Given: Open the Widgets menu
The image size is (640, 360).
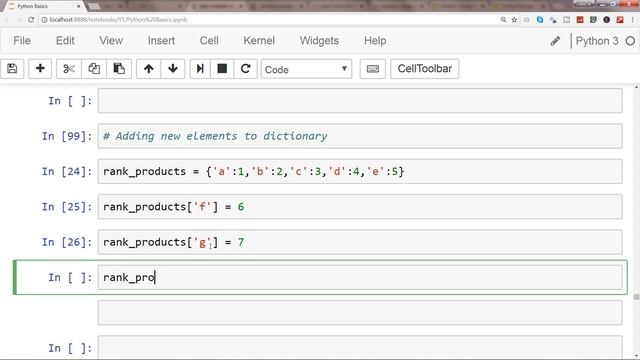Looking at the screenshot, I should click(319, 41).
